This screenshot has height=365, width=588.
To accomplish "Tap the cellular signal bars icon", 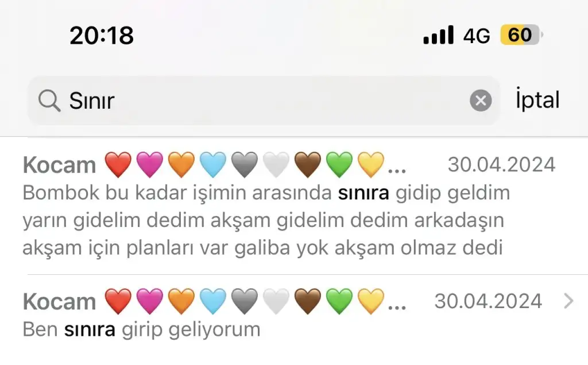I will (x=438, y=35).
